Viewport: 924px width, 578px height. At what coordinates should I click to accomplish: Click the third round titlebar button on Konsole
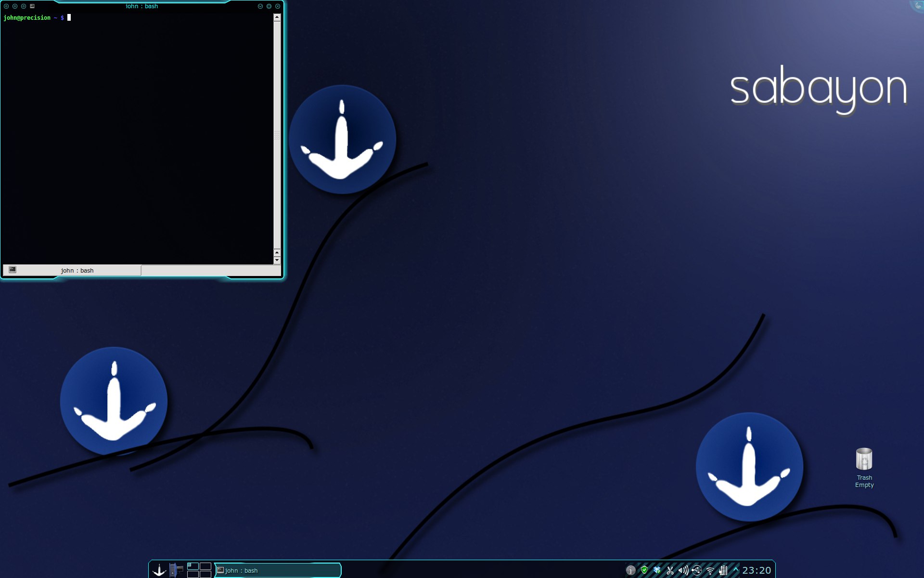pyautogui.click(x=24, y=6)
